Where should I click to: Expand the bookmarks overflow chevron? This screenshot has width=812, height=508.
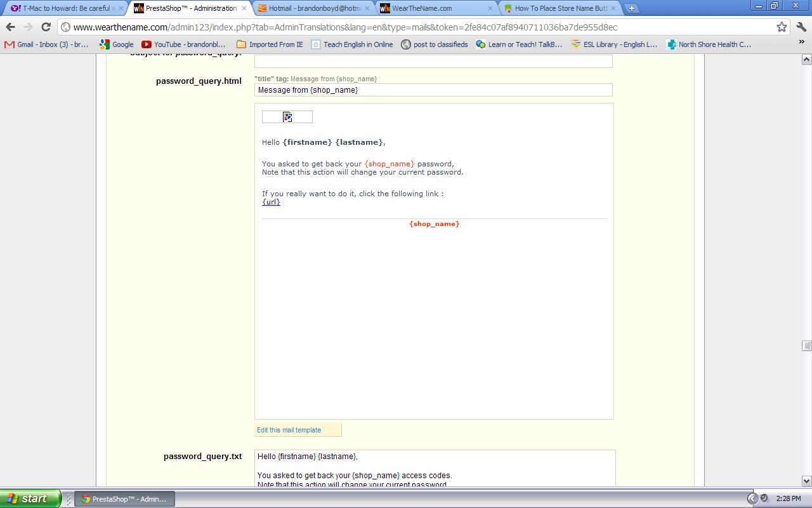pos(802,43)
